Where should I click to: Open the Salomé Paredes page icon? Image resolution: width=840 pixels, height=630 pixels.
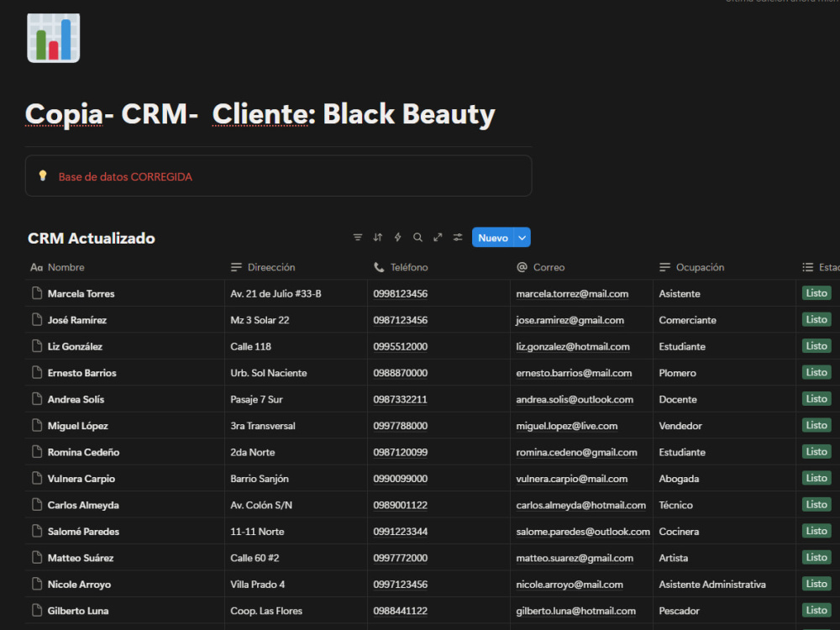pos(37,531)
